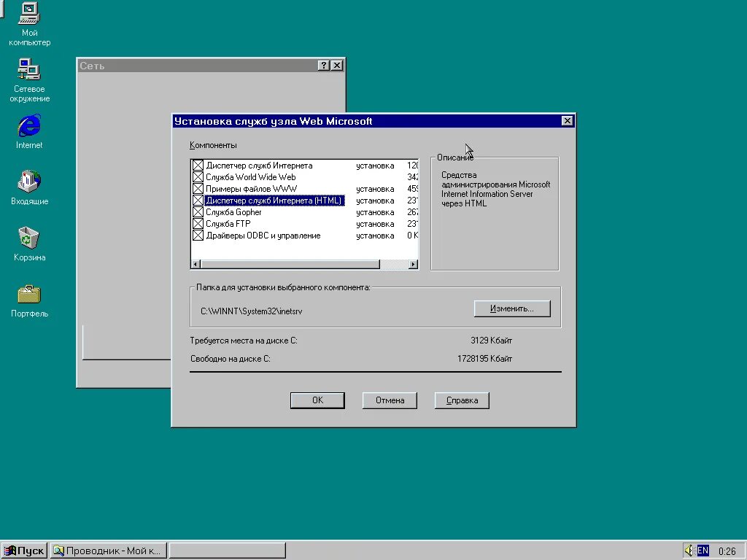Click the Справка button
Image resolution: width=747 pixels, height=560 pixels.
462,400
